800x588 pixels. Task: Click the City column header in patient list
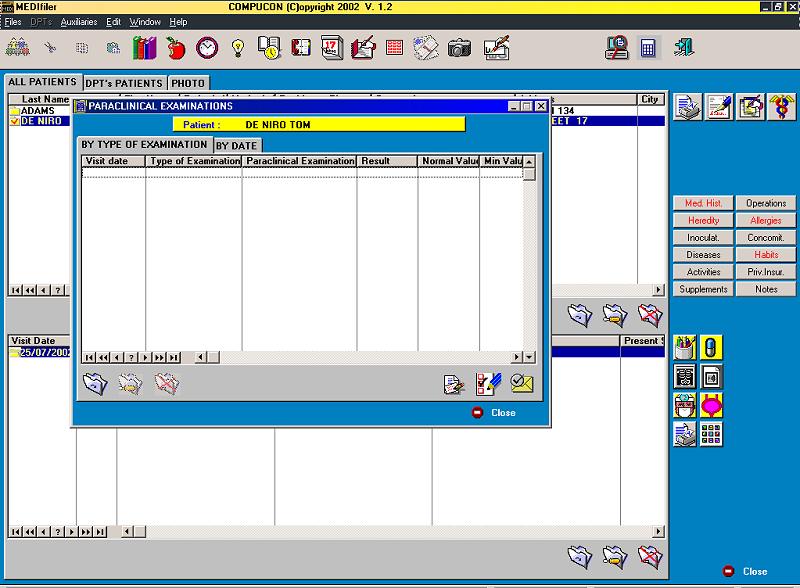tap(651, 99)
